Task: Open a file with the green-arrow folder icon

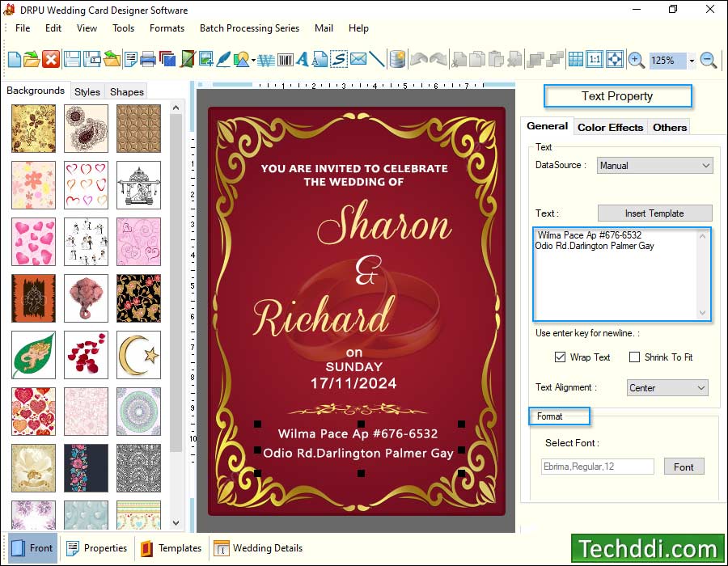Action: 32,60
